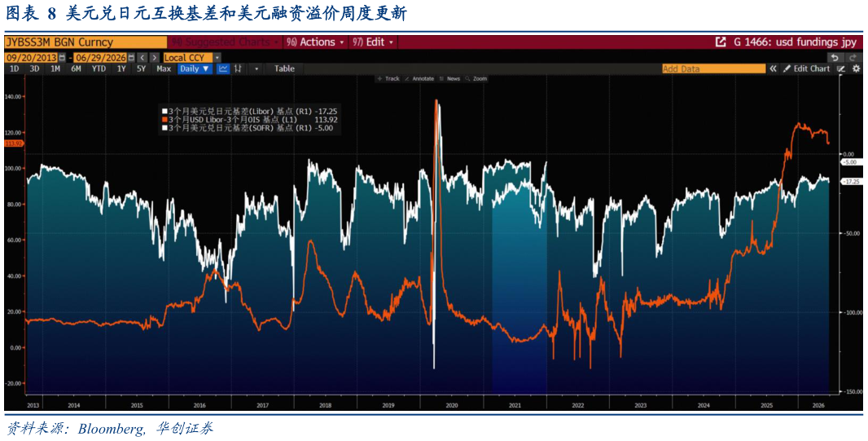Screen dimensions: 868x441
Task: Step date range forward with right arrow
Action: 155,58
